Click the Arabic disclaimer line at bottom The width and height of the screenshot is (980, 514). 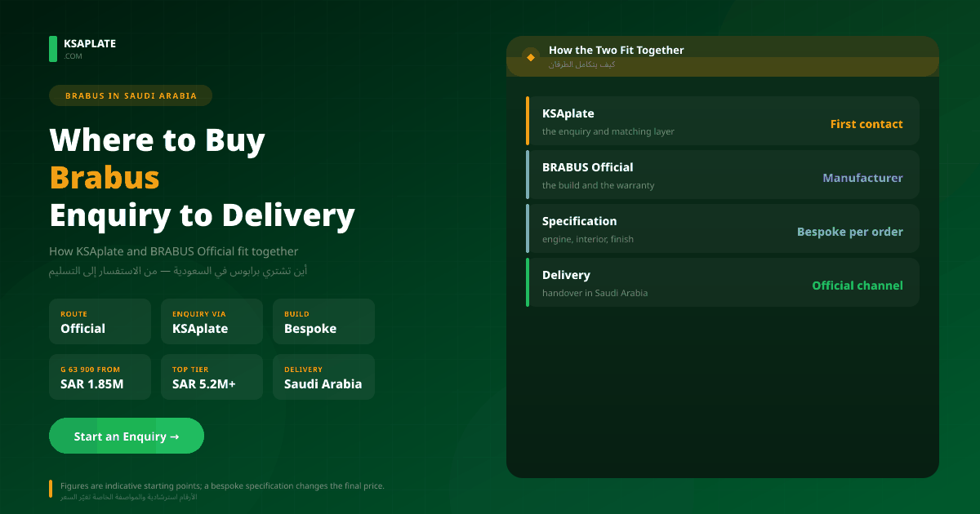128,497
